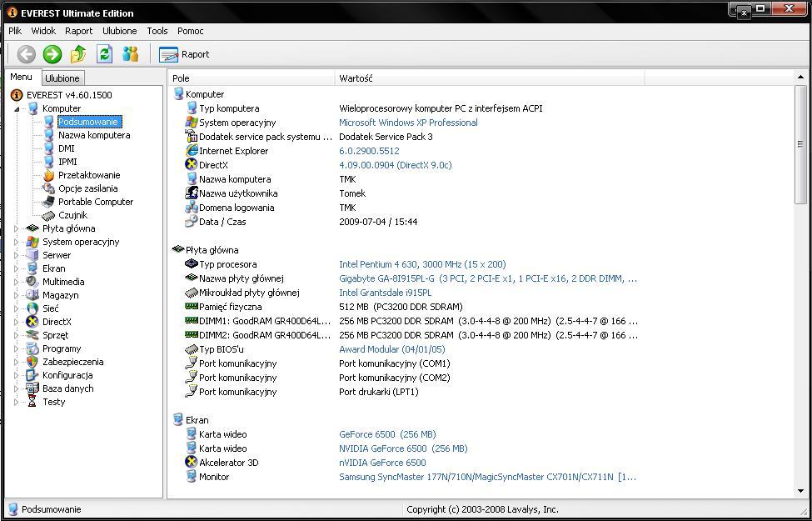Click the Konfiguracja tree icon

tap(32, 375)
